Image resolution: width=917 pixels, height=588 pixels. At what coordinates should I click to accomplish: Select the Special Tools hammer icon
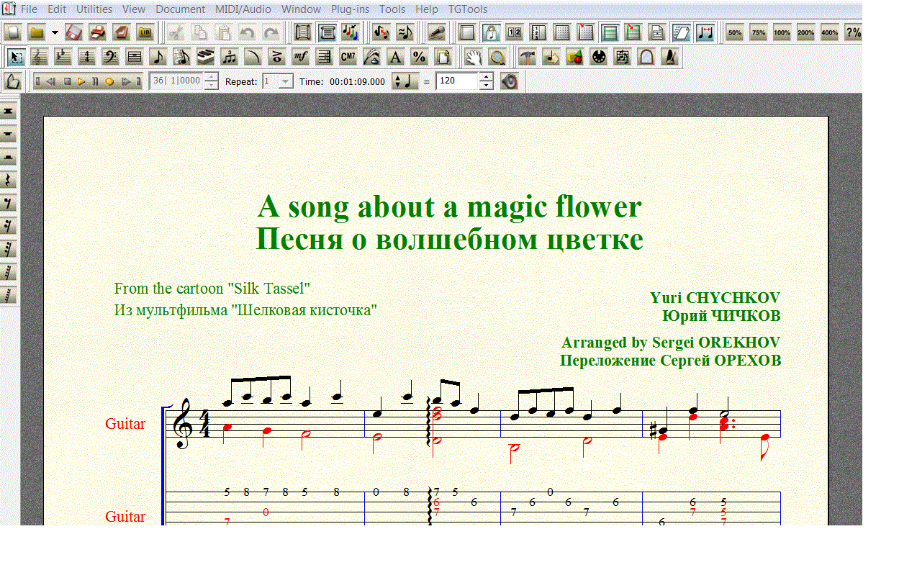click(528, 57)
